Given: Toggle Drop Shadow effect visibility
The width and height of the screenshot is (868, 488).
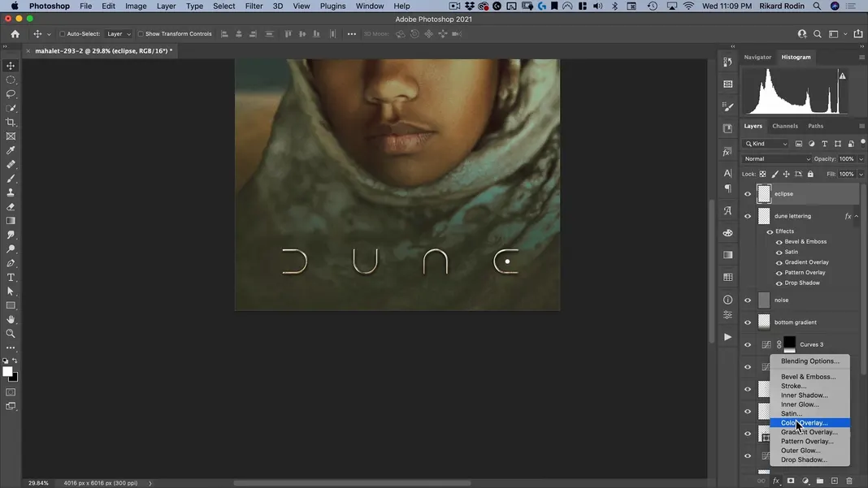Looking at the screenshot, I should (x=779, y=283).
